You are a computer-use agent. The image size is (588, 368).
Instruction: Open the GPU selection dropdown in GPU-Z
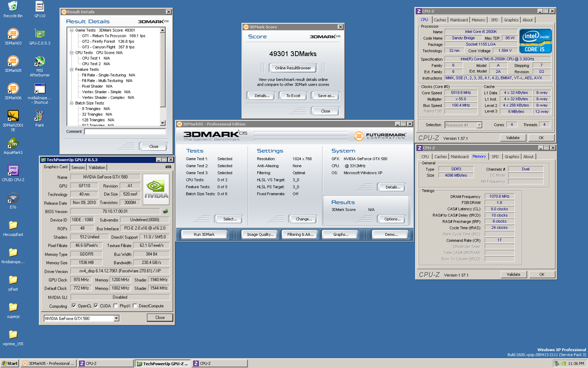(x=116, y=318)
